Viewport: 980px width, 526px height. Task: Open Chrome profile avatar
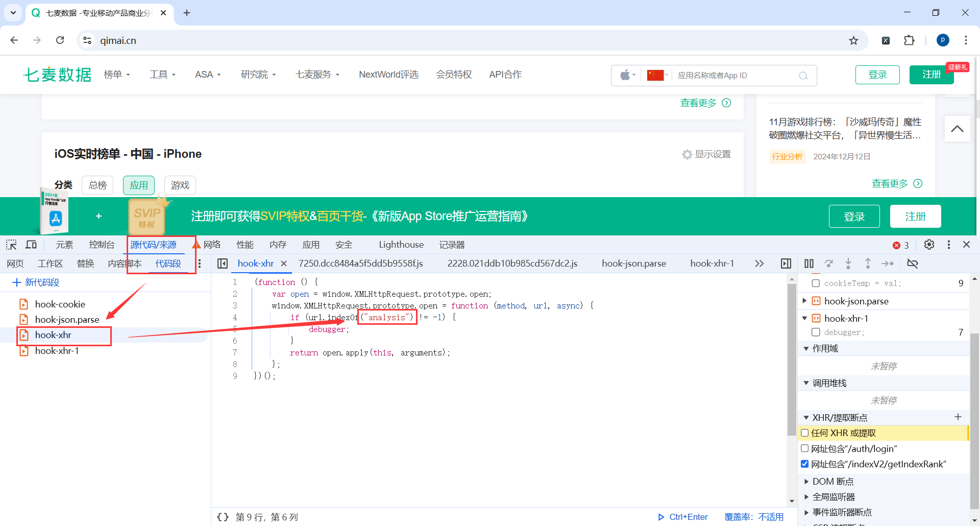pos(943,40)
